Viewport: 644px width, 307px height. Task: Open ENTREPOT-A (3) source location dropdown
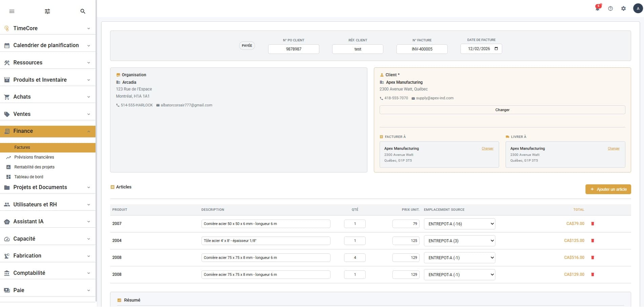[x=459, y=241]
